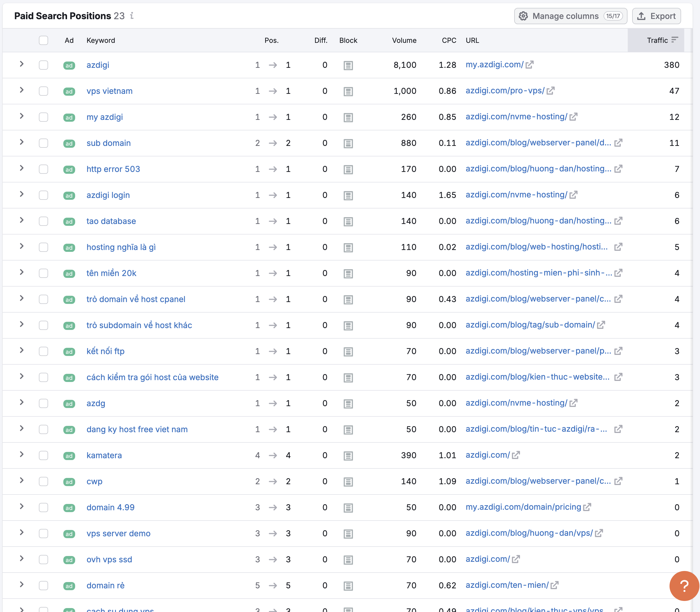Viewport: 700px width, 612px height.
Task: Expand the azdg row
Action: [x=22, y=402]
